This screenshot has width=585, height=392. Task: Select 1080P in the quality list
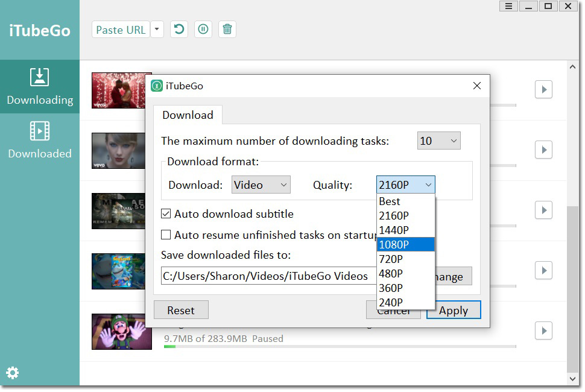coord(405,245)
